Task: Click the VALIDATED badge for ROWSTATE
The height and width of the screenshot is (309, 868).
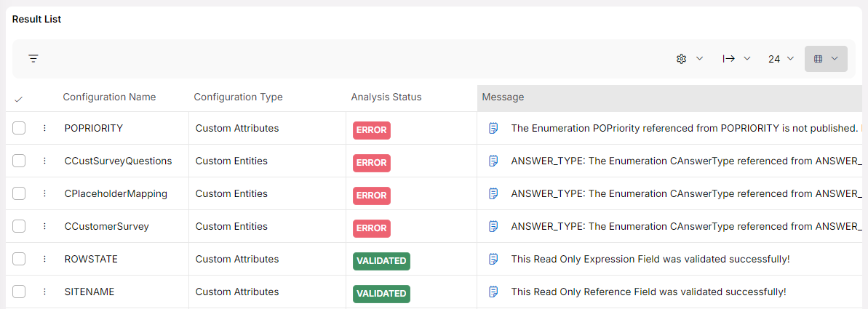Action: 381,261
